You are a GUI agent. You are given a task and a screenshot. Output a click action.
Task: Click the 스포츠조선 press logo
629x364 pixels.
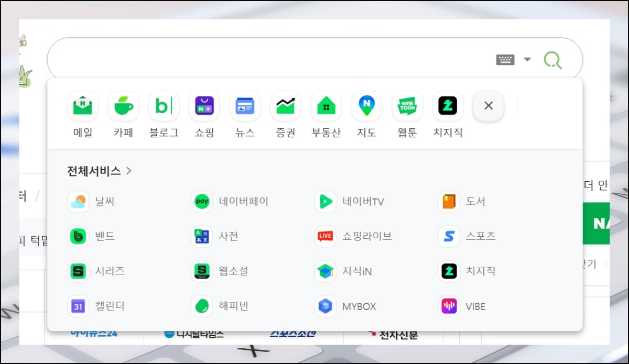click(293, 334)
